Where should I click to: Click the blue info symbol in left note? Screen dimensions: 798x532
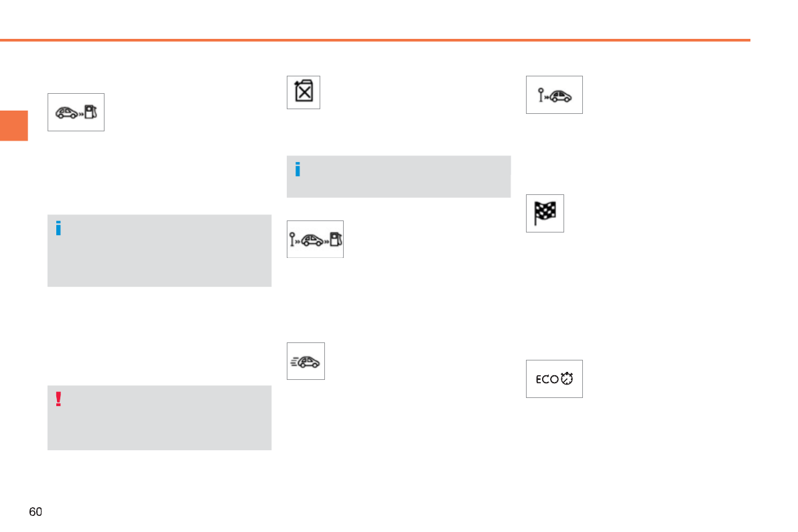tap(58, 229)
